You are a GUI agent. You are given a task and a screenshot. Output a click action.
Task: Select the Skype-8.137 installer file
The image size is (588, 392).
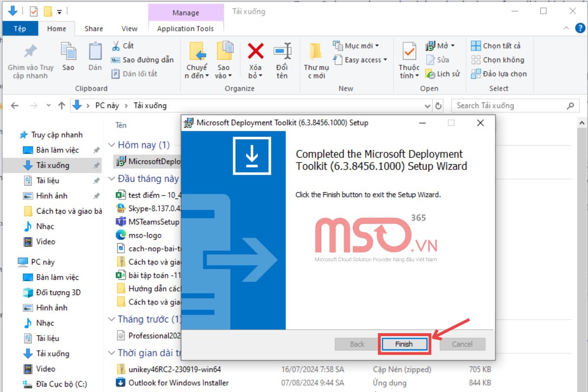coord(148,208)
